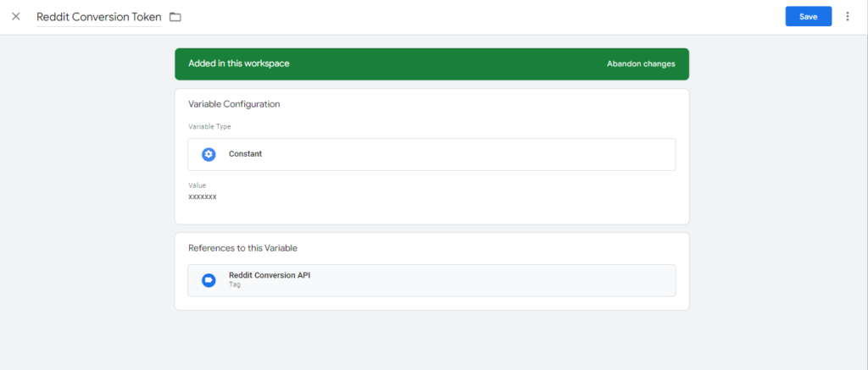Click the xxxxxxx constant value text
The width and height of the screenshot is (868, 370).
tap(203, 196)
